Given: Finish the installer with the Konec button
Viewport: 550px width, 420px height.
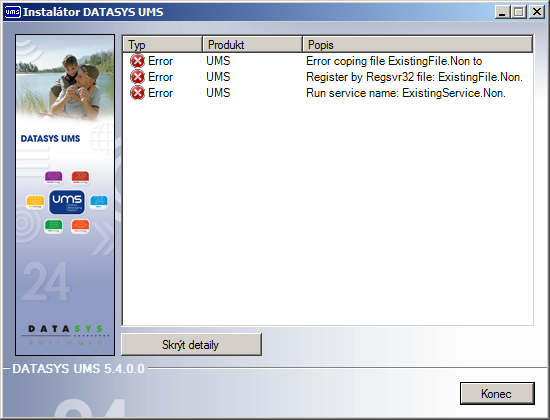Looking at the screenshot, I should (497, 394).
